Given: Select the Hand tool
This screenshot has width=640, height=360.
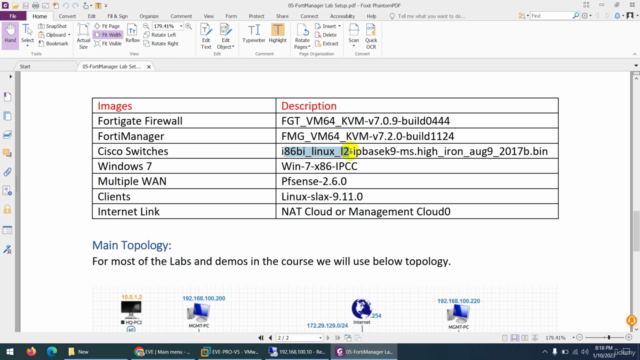Looking at the screenshot, I should click(x=10, y=35).
